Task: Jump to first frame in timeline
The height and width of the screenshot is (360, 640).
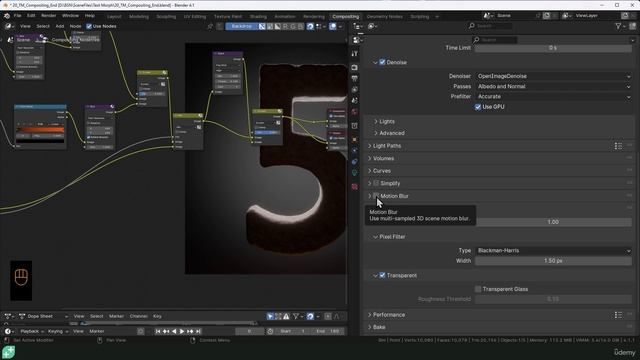Action: coord(158,331)
